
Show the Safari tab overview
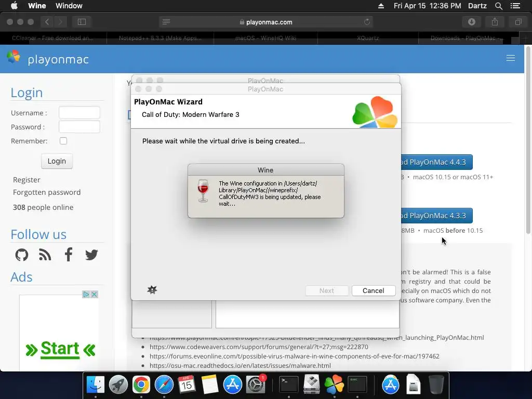pyautogui.click(x=518, y=22)
